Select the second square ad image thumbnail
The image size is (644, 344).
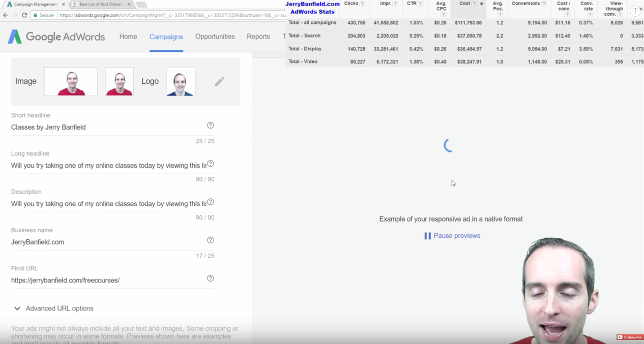coord(120,81)
